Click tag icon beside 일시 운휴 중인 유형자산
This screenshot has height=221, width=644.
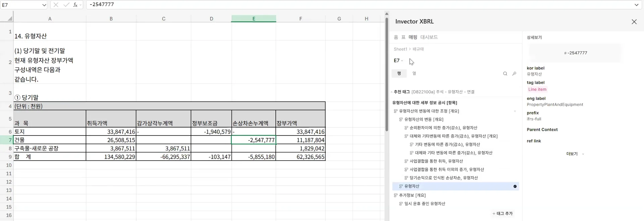(x=401, y=204)
